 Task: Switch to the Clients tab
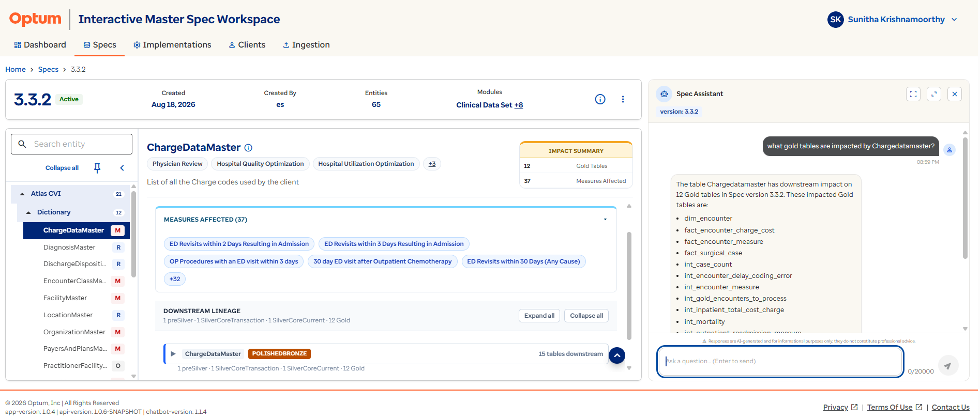(x=247, y=45)
